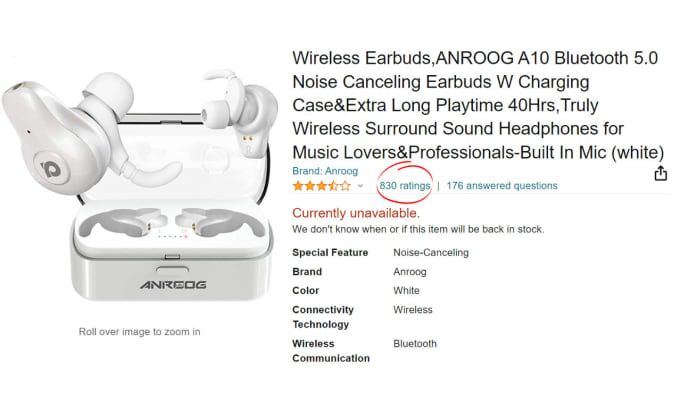Click the 'Currently unavailable.' message

point(356,213)
